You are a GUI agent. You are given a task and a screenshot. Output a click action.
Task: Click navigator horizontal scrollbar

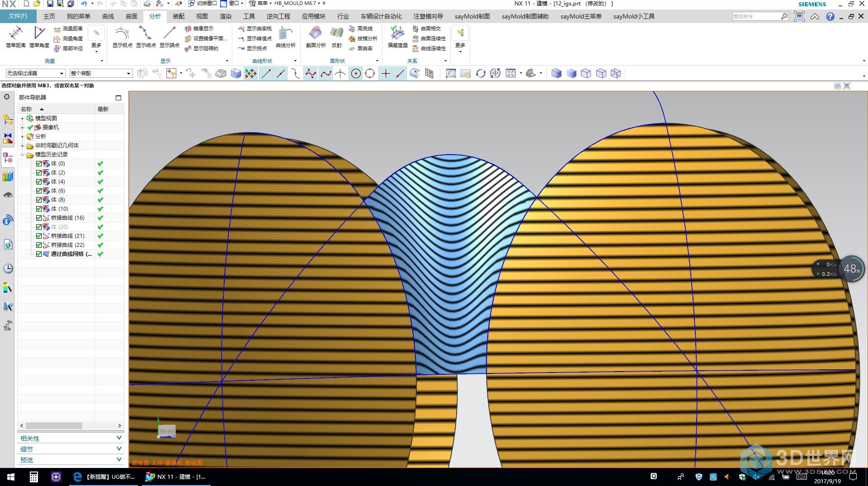click(x=54, y=425)
